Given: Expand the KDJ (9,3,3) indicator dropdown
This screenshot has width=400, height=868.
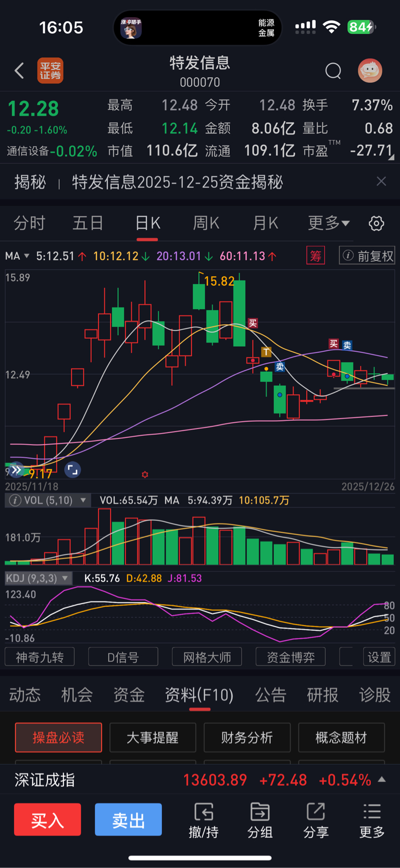Looking at the screenshot, I should [x=37, y=578].
